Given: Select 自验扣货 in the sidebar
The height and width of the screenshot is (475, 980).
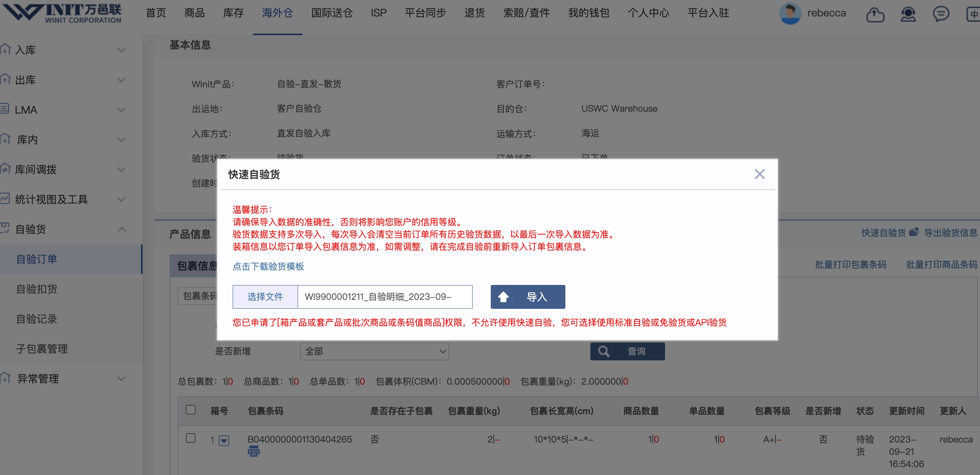Looking at the screenshot, I should click(37, 289).
